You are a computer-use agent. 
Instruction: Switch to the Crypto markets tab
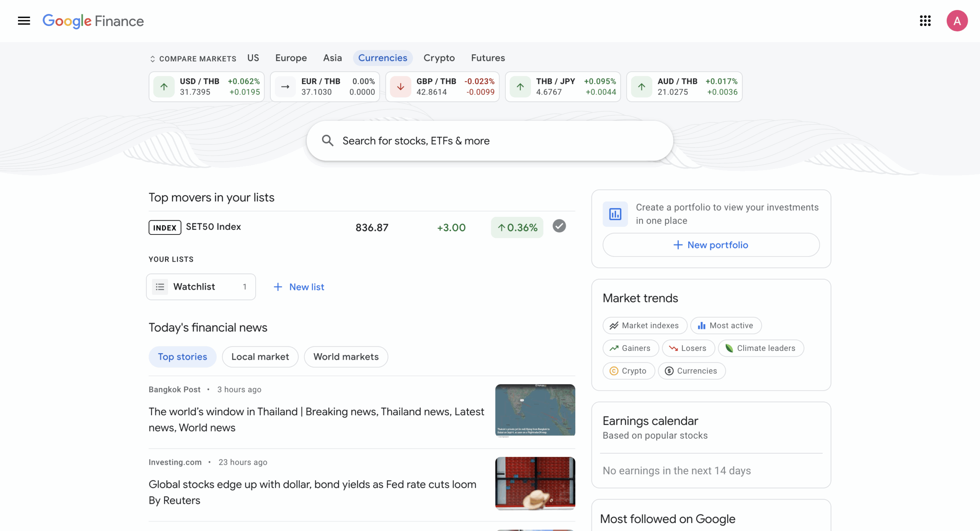[x=439, y=58]
